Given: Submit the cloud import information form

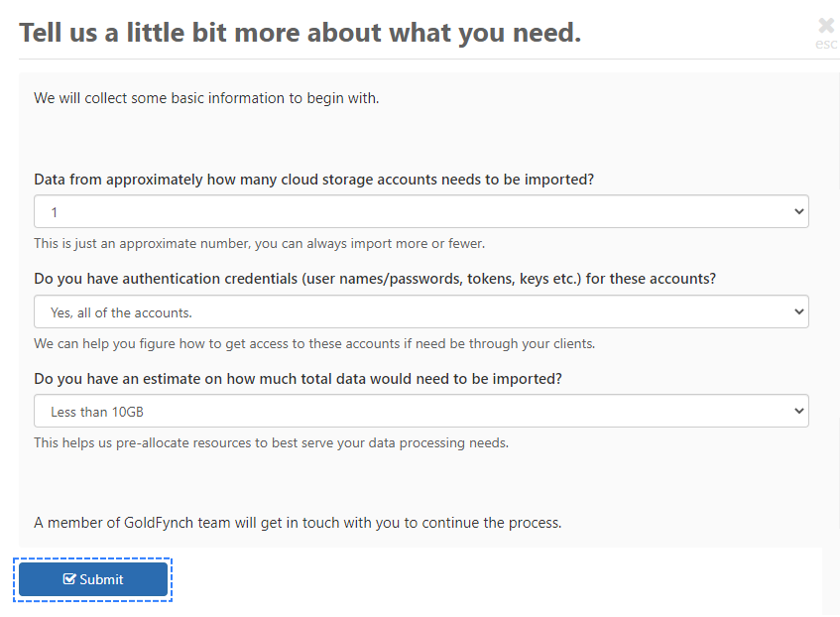Looking at the screenshot, I should (x=92, y=579).
